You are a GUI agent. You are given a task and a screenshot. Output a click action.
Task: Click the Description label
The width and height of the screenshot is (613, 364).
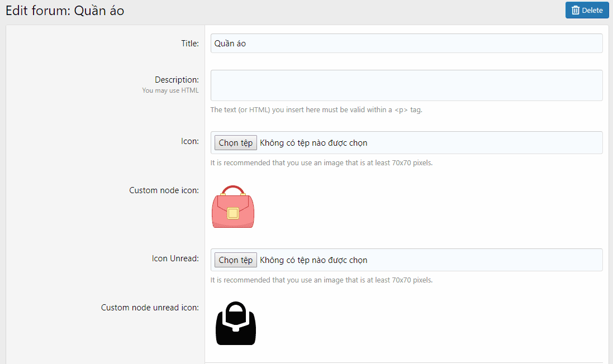177,80
